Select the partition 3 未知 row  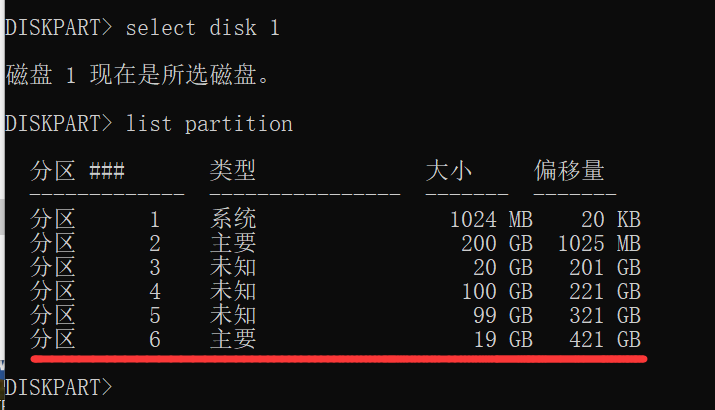336,267
